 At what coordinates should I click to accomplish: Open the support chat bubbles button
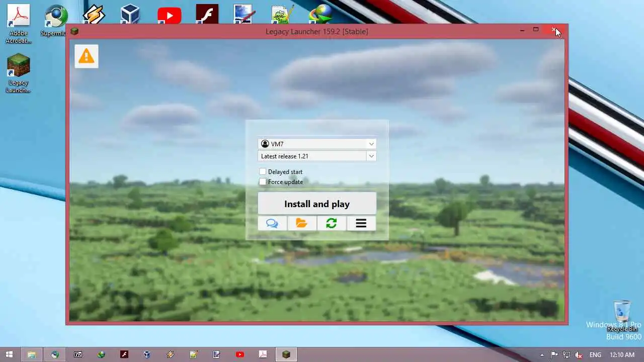[272, 223]
